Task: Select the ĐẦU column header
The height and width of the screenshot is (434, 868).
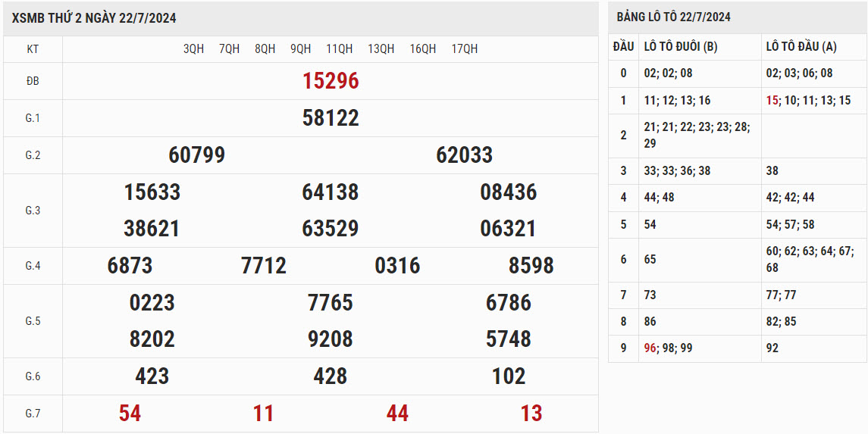Action: point(623,47)
